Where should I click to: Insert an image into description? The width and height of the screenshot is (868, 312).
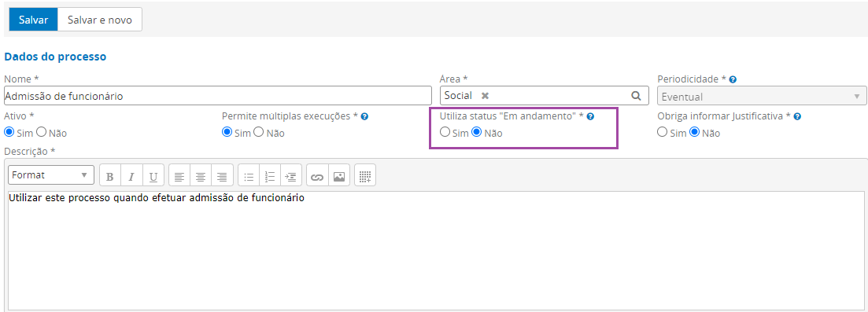(339, 177)
